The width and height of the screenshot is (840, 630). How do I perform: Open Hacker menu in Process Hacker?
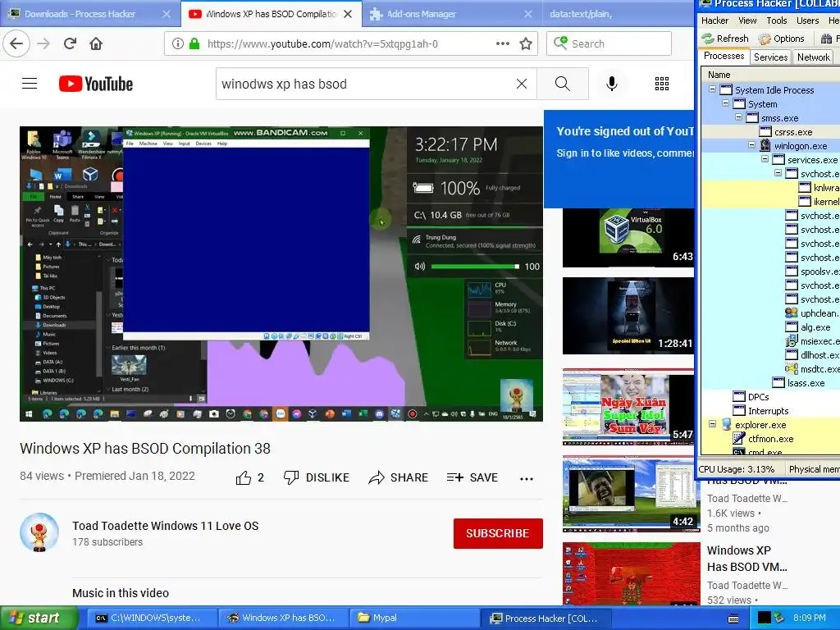pos(714,21)
